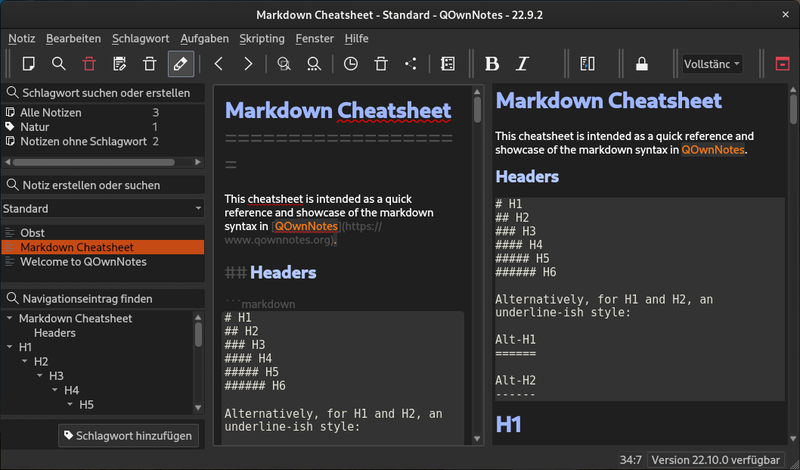Open the note in external editor icon
800x470 pixels.
119,64
